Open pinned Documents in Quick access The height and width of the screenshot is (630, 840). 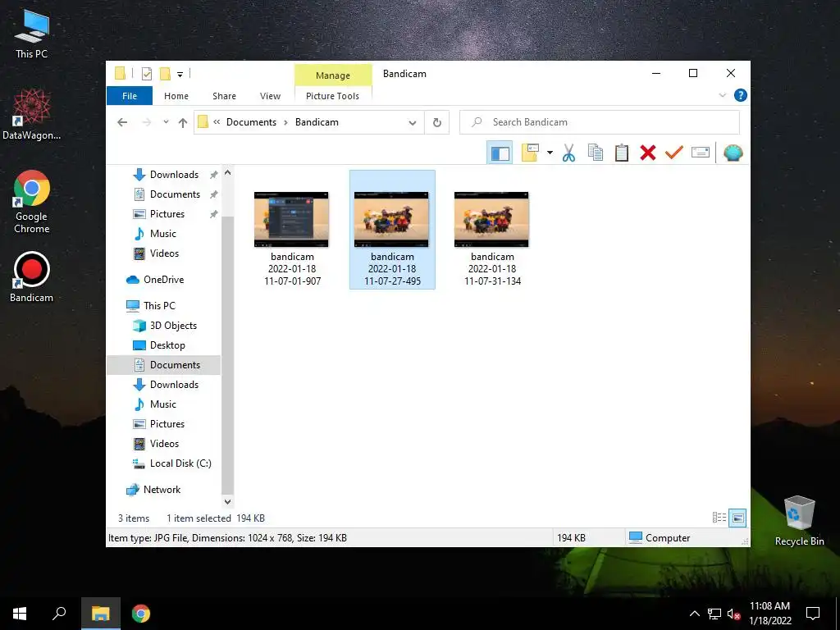click(x=175, y=194)
